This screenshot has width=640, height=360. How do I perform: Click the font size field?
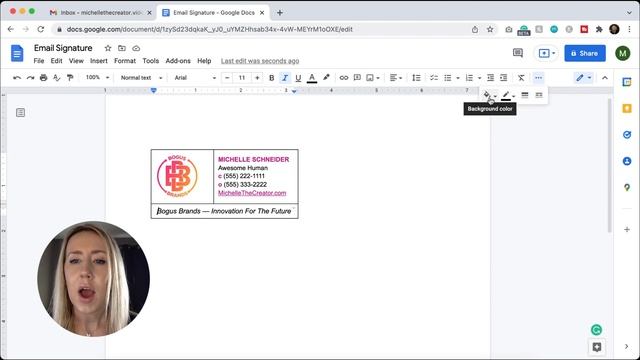242,78
